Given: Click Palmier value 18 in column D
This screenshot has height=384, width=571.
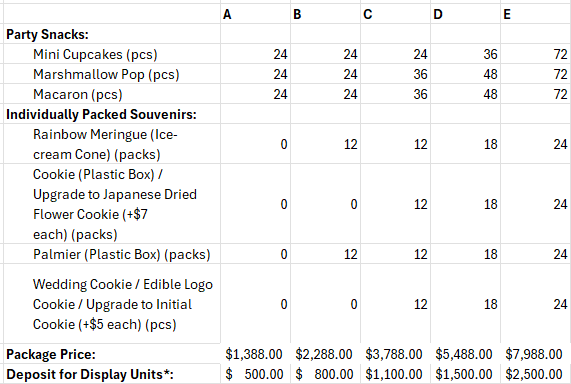Looking at the screenshot, I should click(x=465, y=254).
